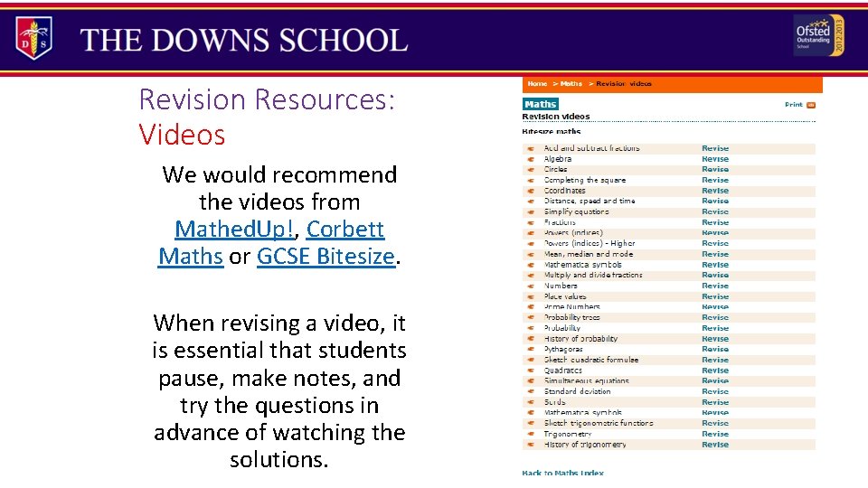This screenshot has height=488, width=868.
Task: Click The Downs School crest logo
Action: tap(33, 38)
